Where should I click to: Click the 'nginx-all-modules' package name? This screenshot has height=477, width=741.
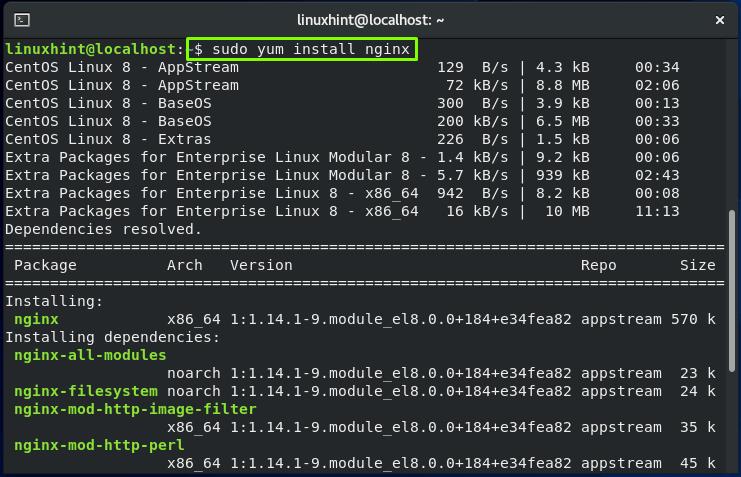(90, 355)
